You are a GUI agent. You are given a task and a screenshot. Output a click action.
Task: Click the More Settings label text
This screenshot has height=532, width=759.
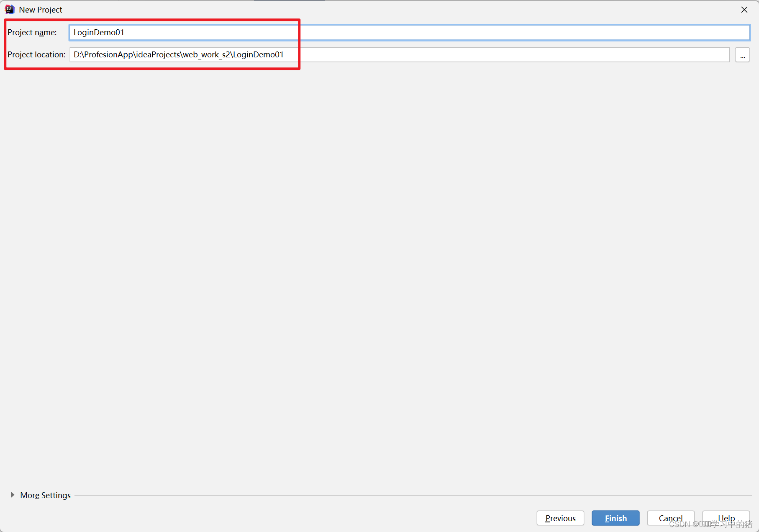click(x=45, y=495)
